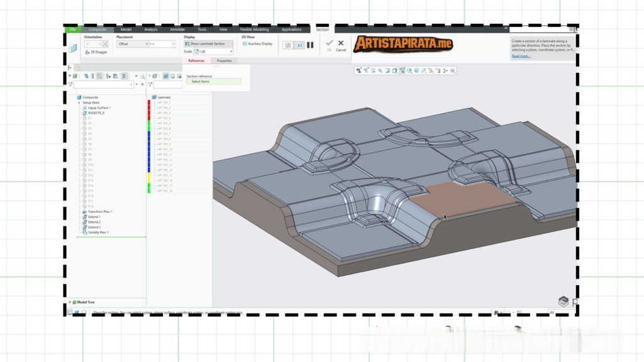
Task: Click the Transition Plies 1 feature icon
Action: click(84, 211)
